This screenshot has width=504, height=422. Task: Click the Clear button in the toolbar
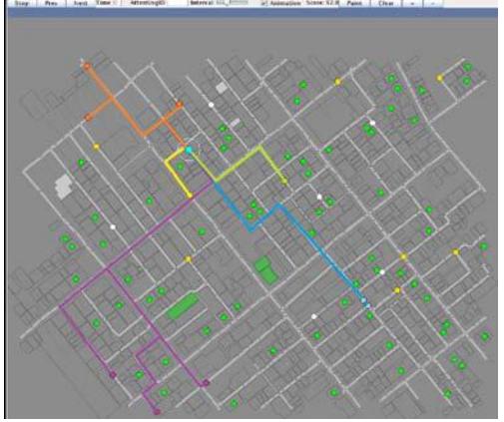(x=386, y=3)
